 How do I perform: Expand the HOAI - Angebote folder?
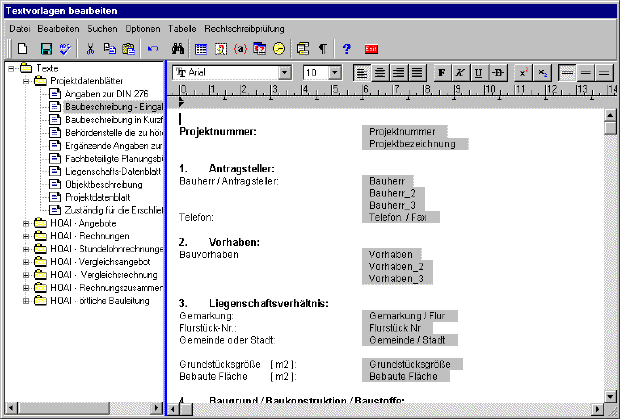click(25, 222)
